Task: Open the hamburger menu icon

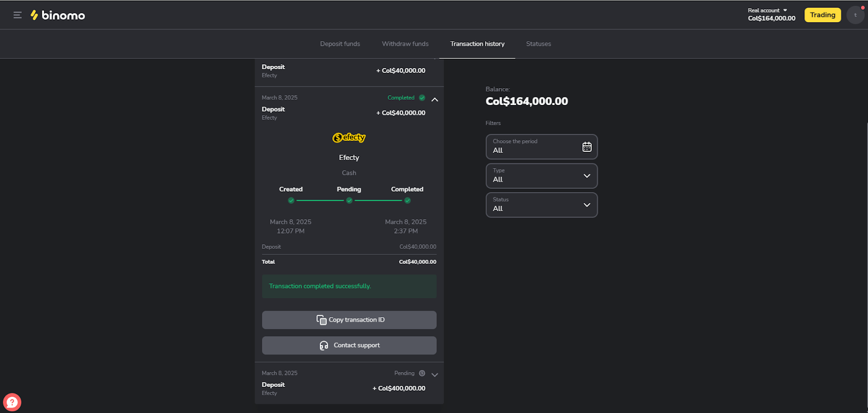Action: click(x=17, y=15)
